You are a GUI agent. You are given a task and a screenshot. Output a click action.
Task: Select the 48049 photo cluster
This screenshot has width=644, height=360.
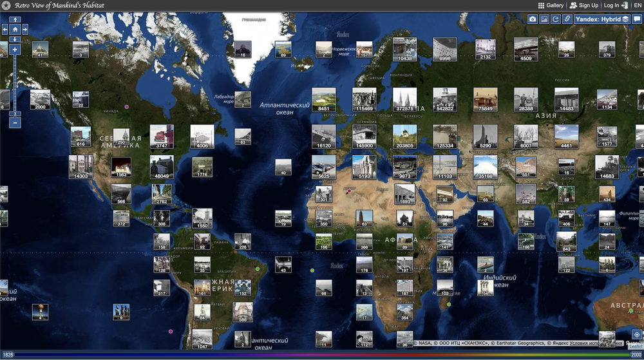click(x=162, y=167)
